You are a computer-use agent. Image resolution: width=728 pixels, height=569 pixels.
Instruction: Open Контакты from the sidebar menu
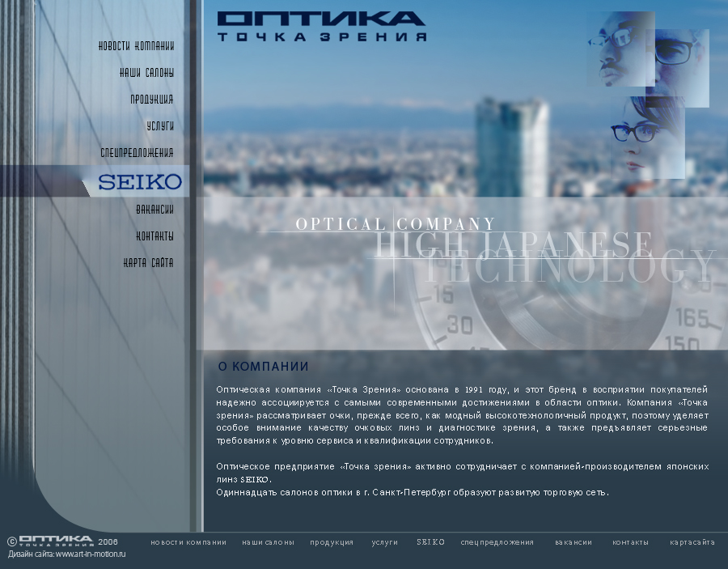(x=154, y=236)
